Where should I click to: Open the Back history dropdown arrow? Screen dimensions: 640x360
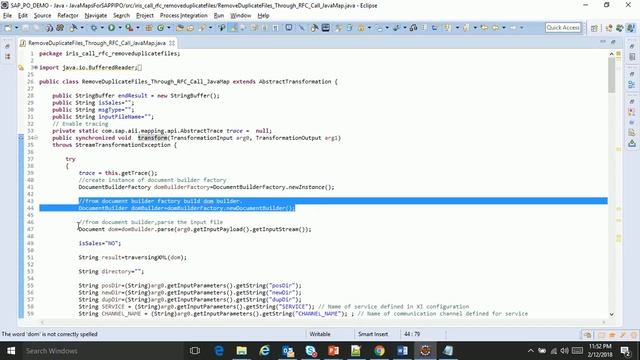point(504,28)
